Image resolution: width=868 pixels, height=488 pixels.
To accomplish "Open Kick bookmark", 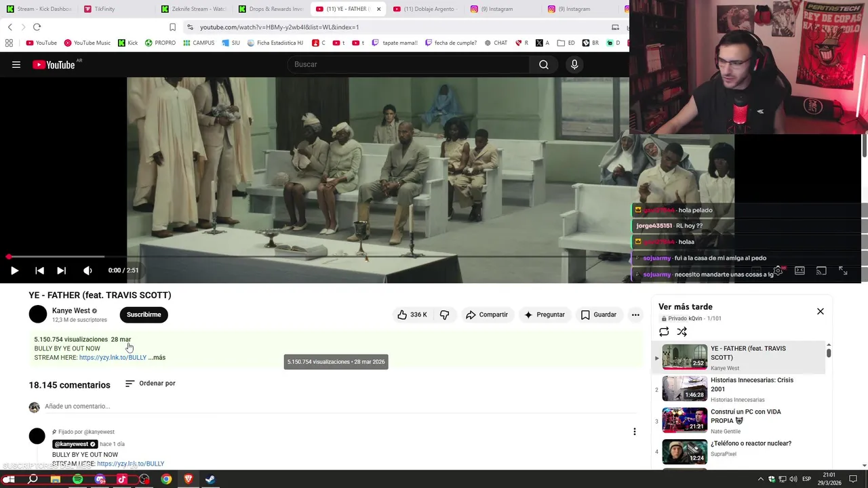I will coord(127,43).
